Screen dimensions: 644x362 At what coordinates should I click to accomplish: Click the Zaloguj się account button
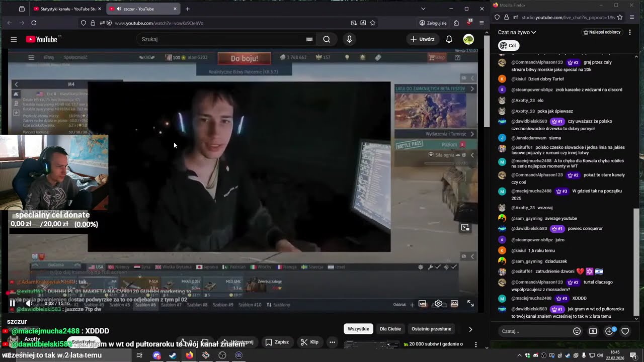433,23
